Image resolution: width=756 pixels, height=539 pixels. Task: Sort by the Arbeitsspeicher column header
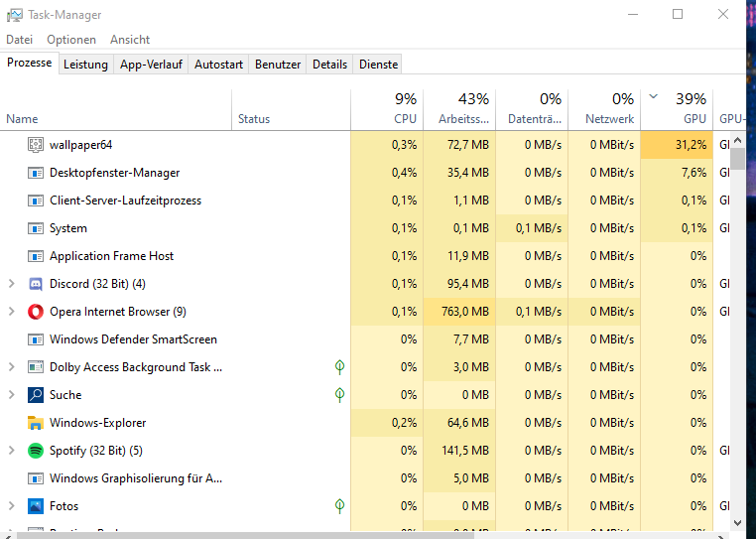pos(459,110)
